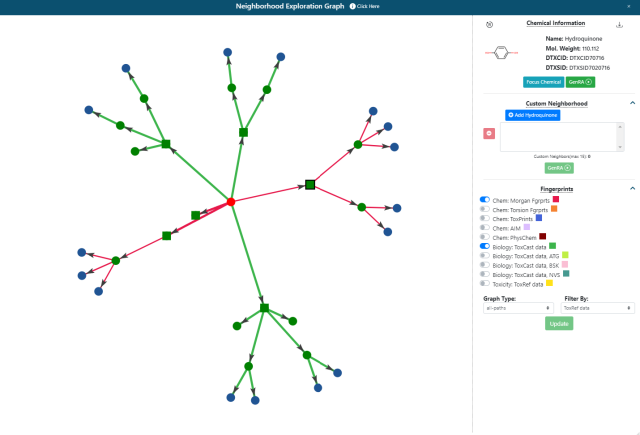Image resolution: width=640 pixels, height=435 pixels.
Task: Select the red central Hydroquinone node
Action: 231,202
